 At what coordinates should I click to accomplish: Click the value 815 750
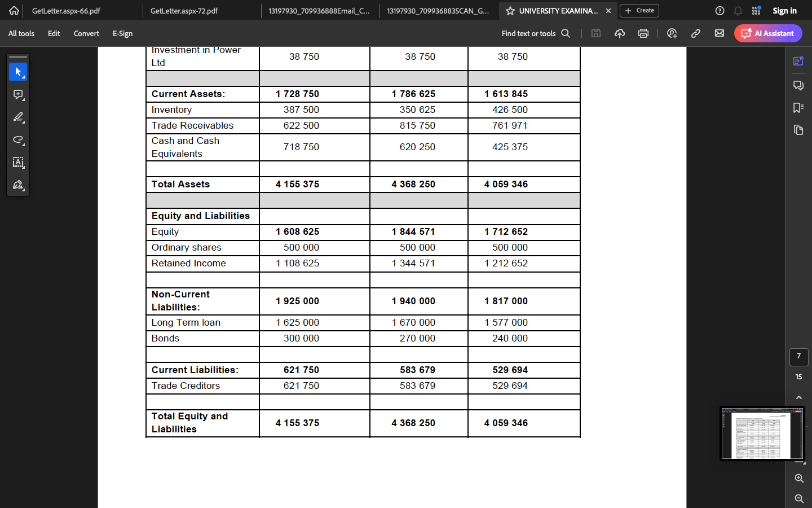pyautogui.click(x=417, y=125)
